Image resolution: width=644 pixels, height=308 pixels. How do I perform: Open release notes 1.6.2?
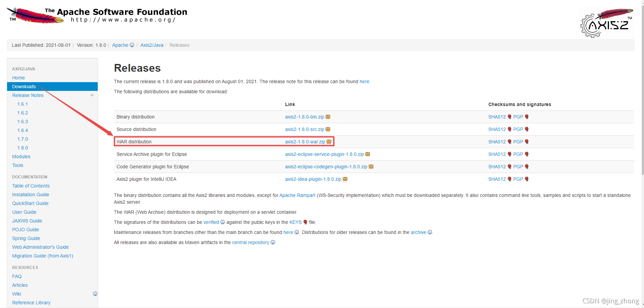pos(23,113)
